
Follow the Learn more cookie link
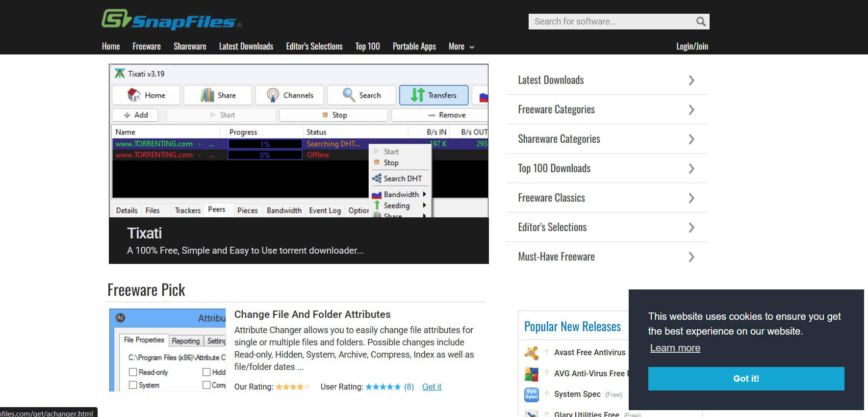pos(675,348)
